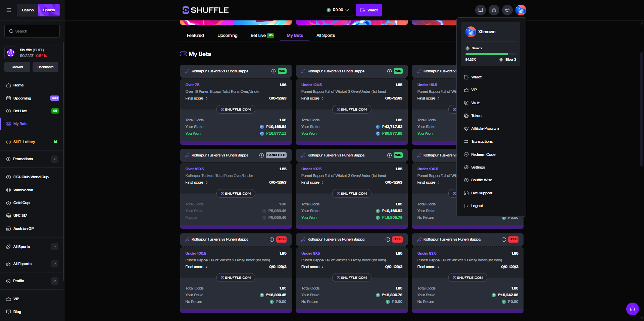Click the Shuffle logo
This screenshot has height=321, width=644.
[x=205, y=10]
